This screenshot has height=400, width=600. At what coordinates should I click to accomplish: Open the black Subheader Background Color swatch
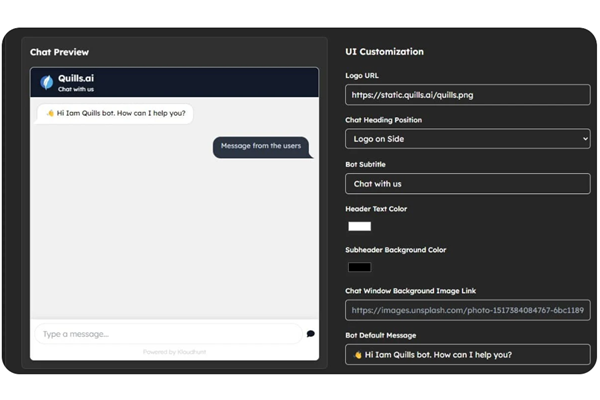359,267
